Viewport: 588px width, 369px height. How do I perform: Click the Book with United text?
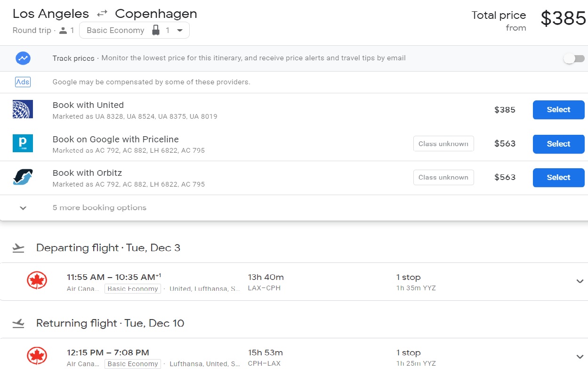coord(88,105)
